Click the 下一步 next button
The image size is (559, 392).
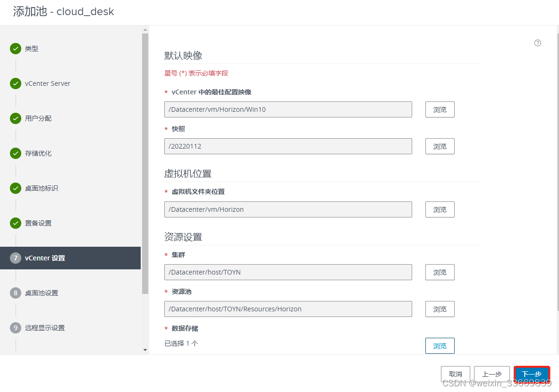tap(532, 374)
